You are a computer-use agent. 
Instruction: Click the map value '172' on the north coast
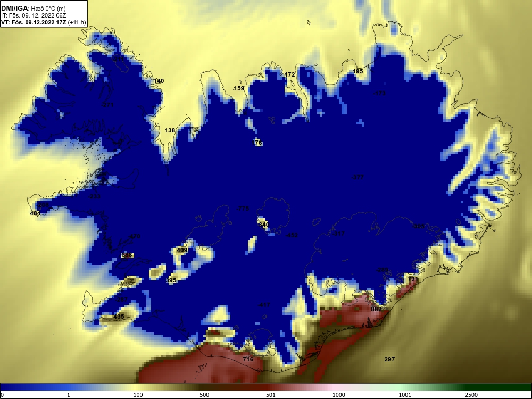pos(289,74)
